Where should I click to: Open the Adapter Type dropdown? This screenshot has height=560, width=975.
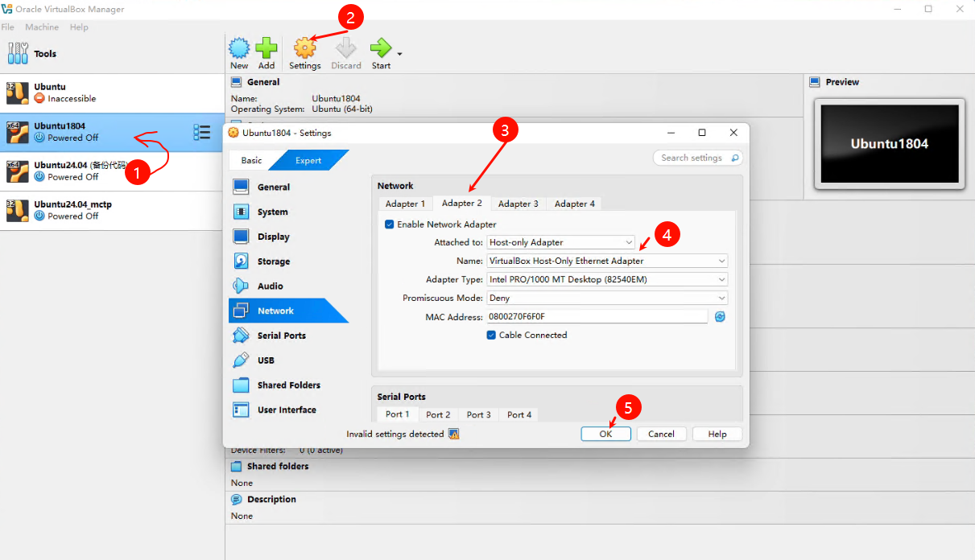tap(607, 279)
